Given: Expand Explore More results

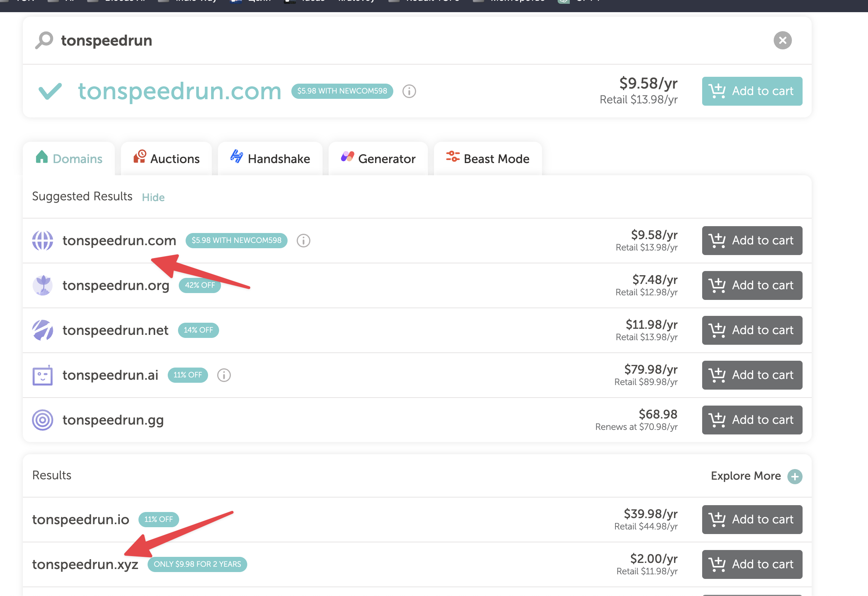Looking at the screenshot, I should pyautogui.click(x=795, y=476).
